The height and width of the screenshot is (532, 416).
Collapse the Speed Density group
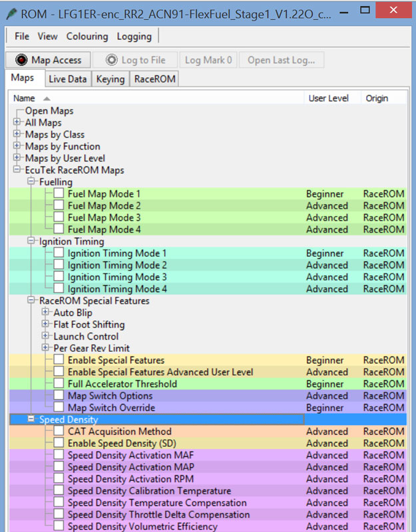tap(31, 419)
